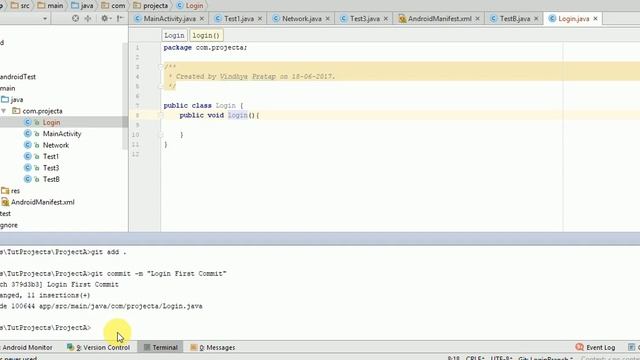Click the login() method navigation crumb

tap(206, 36)
